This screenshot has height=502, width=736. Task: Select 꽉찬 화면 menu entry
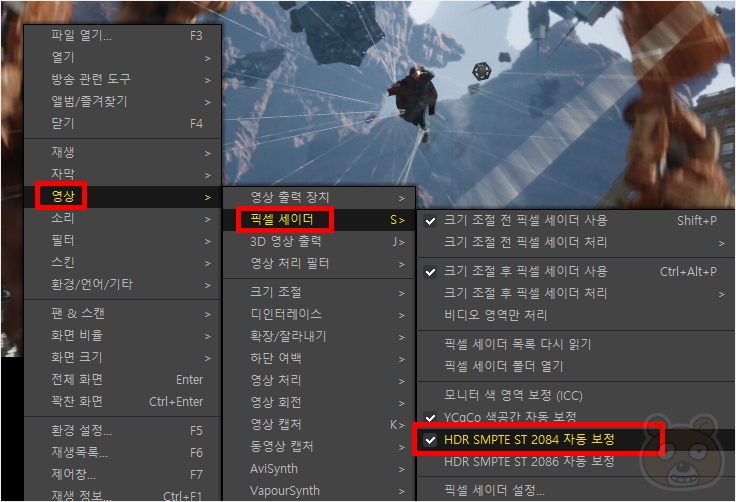pos(123,402)
